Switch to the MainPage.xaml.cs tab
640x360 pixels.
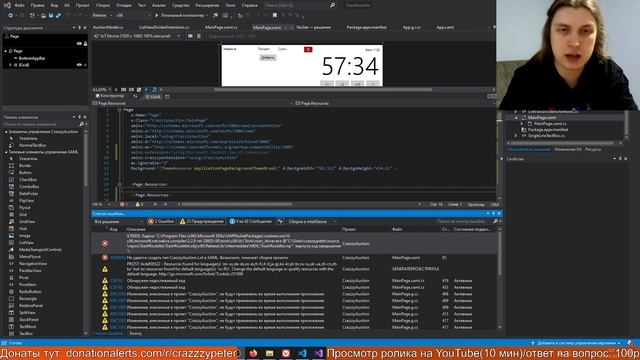(x=221, y=27)
